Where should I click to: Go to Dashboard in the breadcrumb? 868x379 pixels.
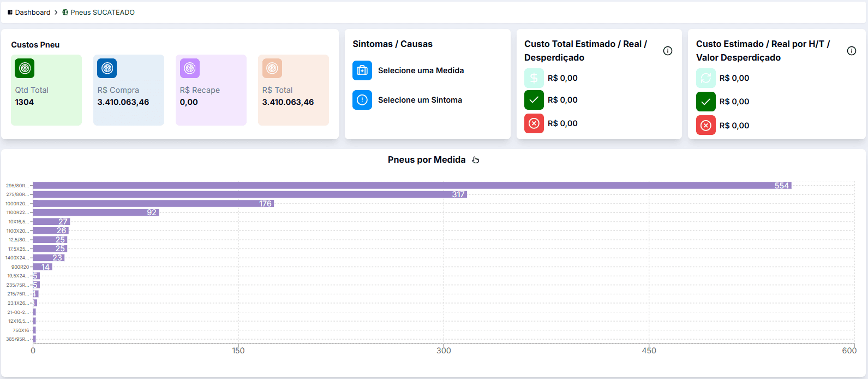33,12
